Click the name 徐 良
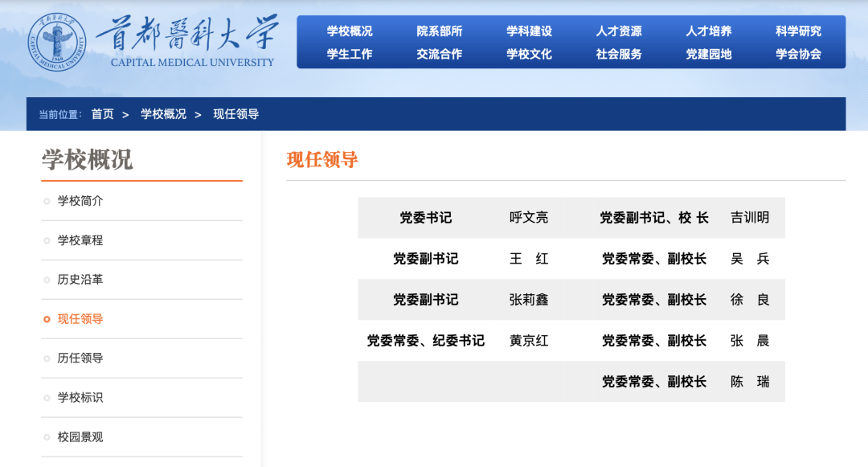The image size is (868, 467). coord(750,299)
